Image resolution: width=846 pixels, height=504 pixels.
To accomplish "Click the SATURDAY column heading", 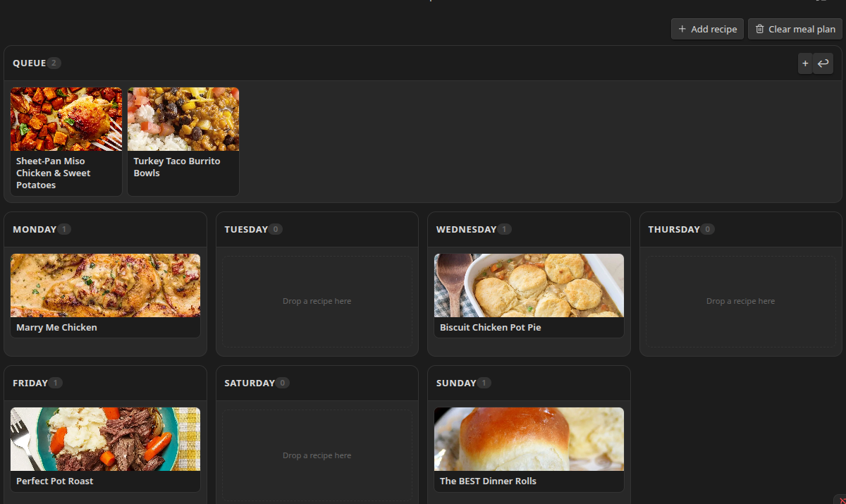I will (x=250, y=383).
